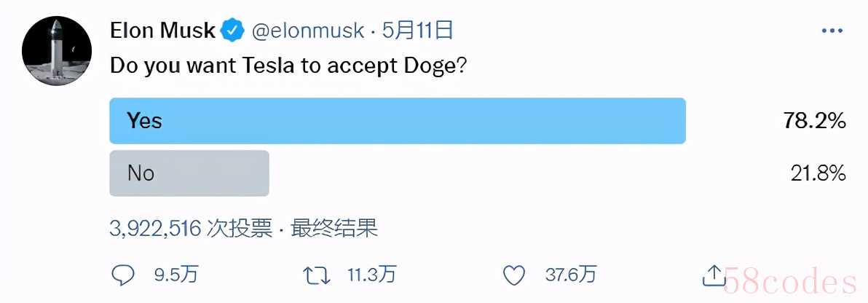The image size is (868, 303).
Task: Open the 5月11日 tweet date link
Action: pos(417,31)
